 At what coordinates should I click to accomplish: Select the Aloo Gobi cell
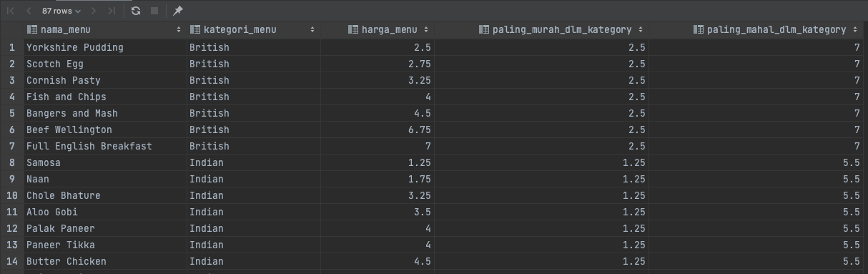pos(104,212)
